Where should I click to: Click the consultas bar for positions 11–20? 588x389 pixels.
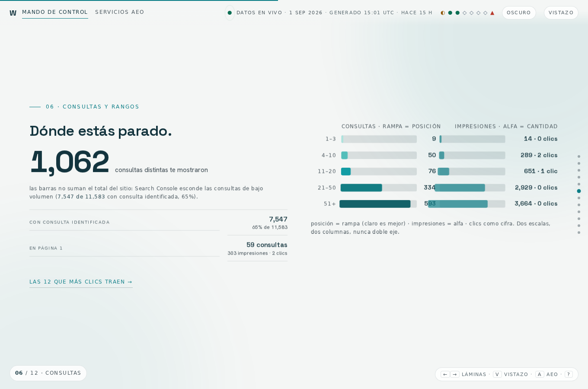tap(346, 172)
